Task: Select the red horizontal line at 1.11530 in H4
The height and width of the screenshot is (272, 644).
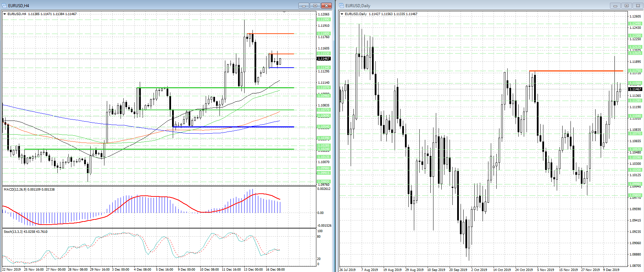Action: click(x=281, y=54)
